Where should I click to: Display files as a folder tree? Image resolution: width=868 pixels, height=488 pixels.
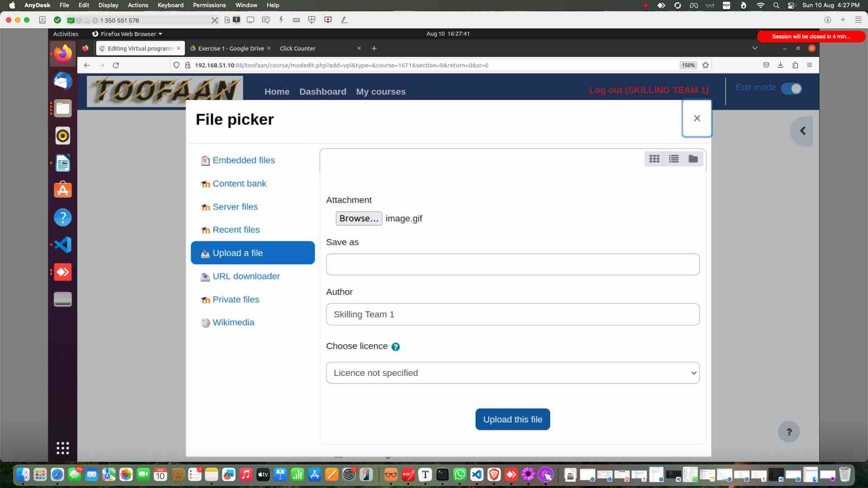coord(693,159)
